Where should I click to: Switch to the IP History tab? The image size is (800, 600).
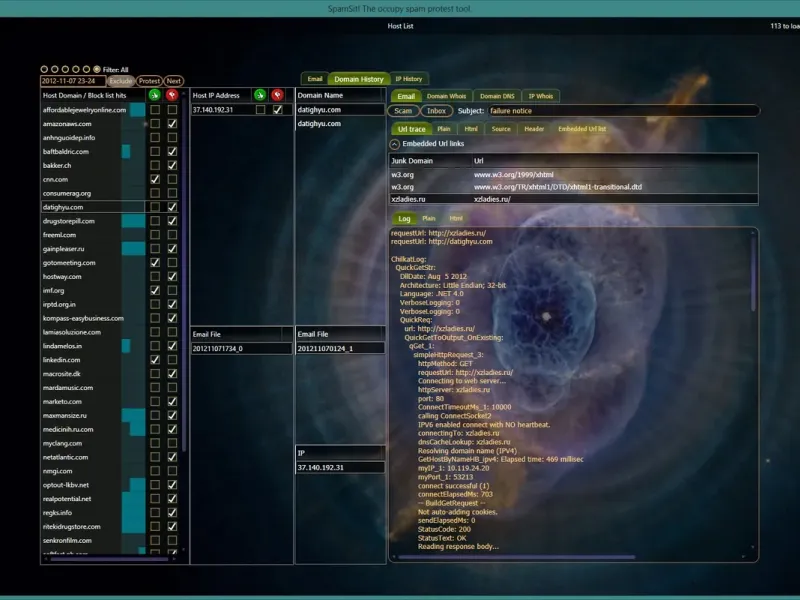point(409,79)
